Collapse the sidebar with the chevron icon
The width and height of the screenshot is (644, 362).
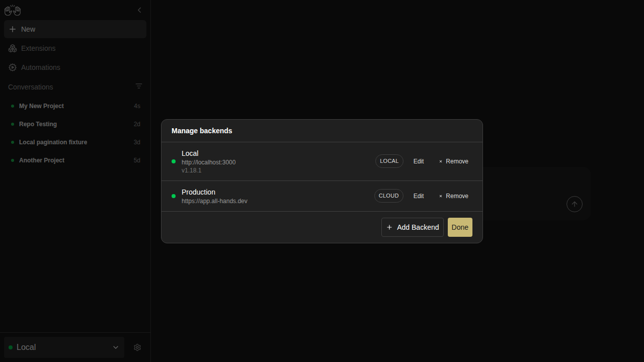(x=139, y=10)
